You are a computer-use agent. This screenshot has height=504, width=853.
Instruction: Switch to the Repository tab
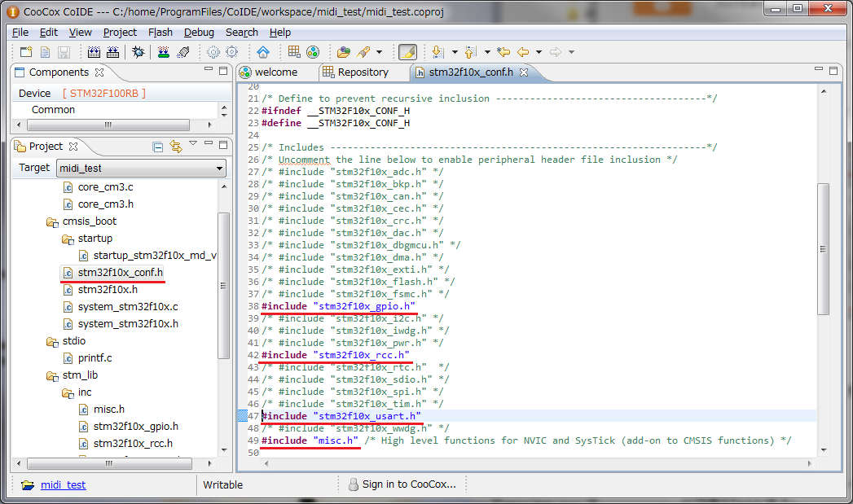363,72
